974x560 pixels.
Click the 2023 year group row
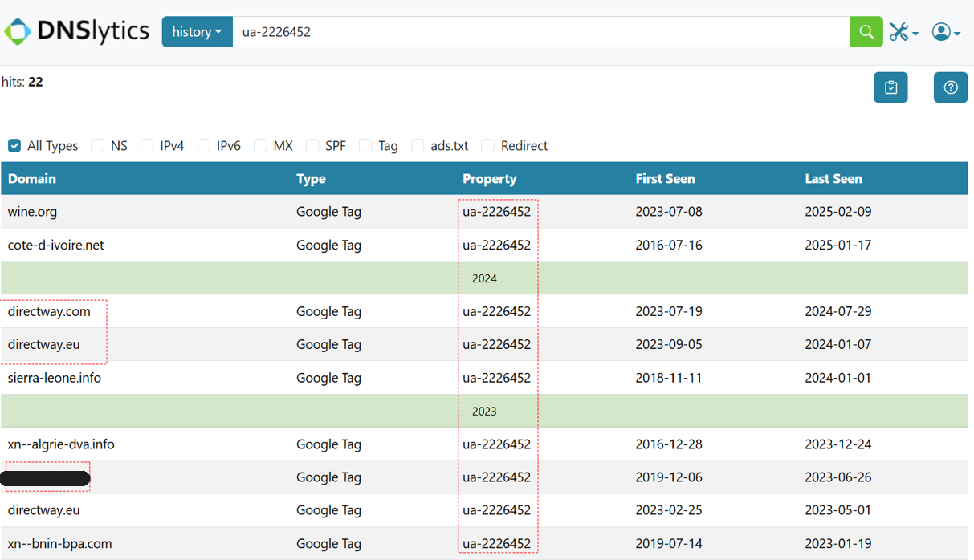point(484,411)
